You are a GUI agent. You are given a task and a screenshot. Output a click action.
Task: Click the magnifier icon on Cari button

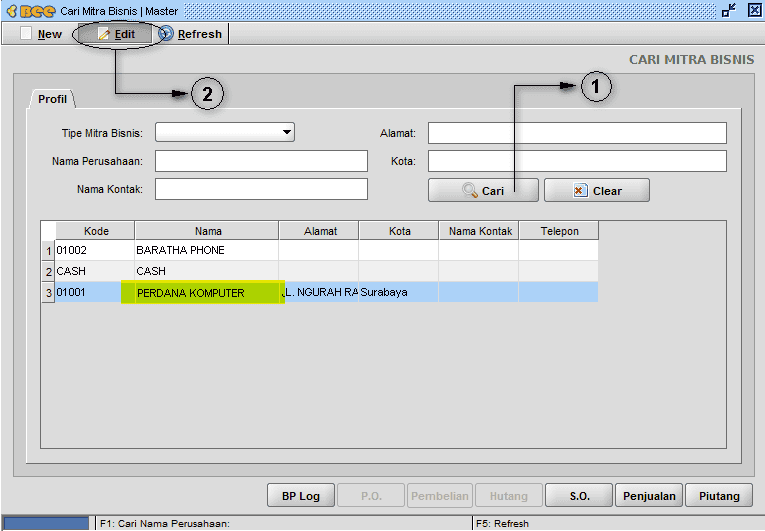(469, 190)
